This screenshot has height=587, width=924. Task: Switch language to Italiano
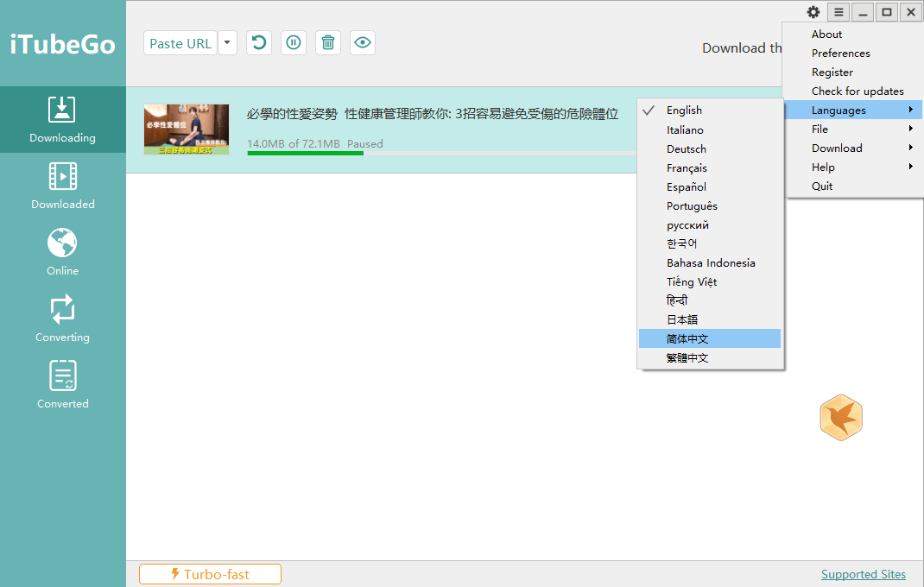coord(710,129)
